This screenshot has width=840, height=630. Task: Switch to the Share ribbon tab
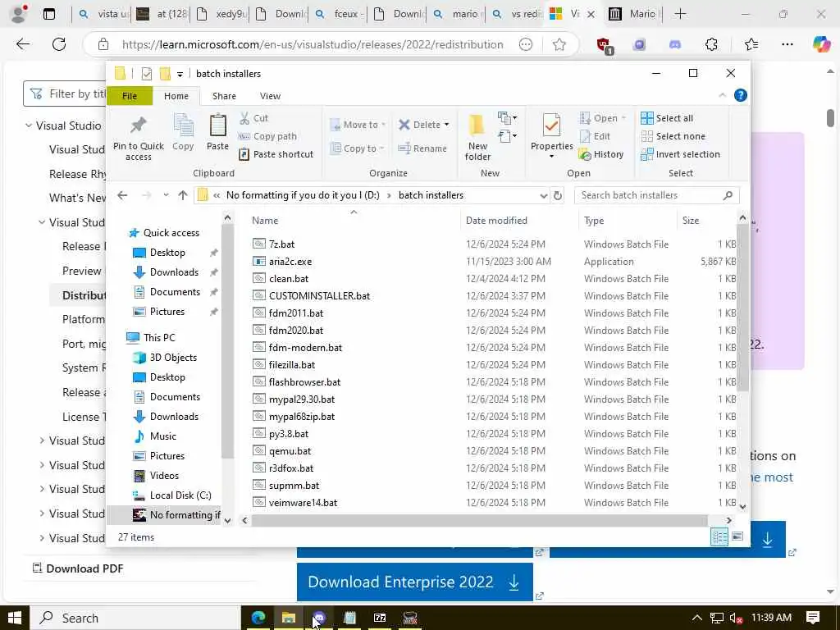coord(224,96)
